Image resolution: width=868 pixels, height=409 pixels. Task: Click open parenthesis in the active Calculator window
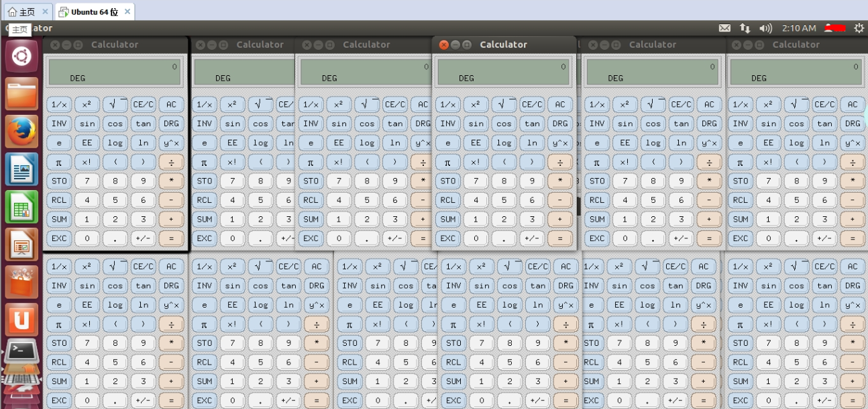pyautogui.click(x=504, y=162)
